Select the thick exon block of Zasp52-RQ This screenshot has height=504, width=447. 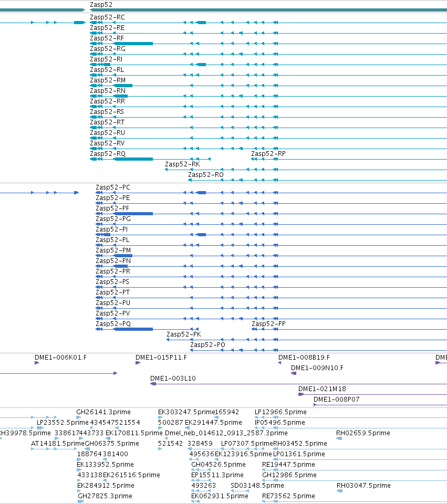pos(133,159)
